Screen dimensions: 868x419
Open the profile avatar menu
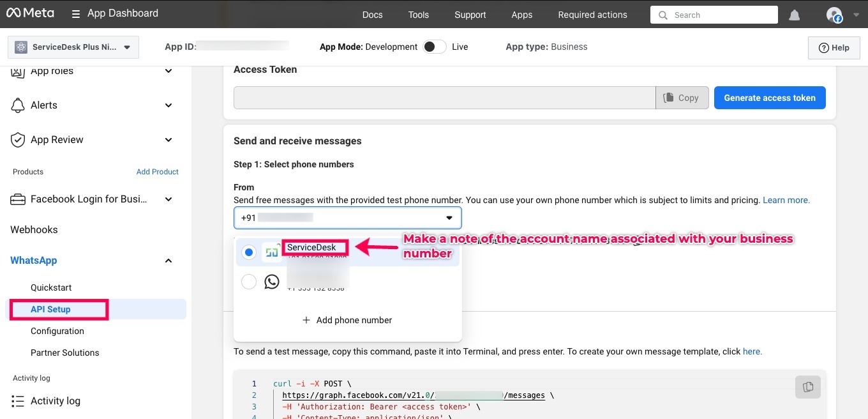coord(834,15)
